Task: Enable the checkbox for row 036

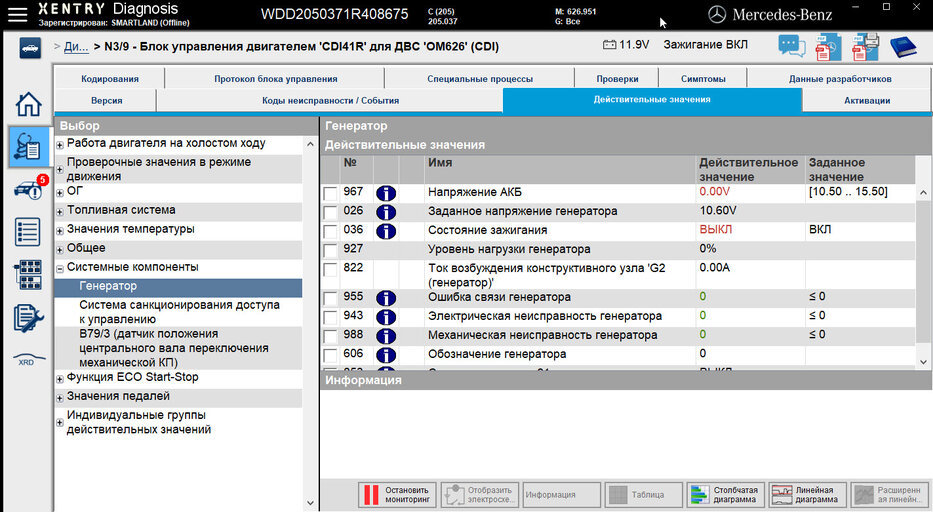Action: [x=331, y=231]
